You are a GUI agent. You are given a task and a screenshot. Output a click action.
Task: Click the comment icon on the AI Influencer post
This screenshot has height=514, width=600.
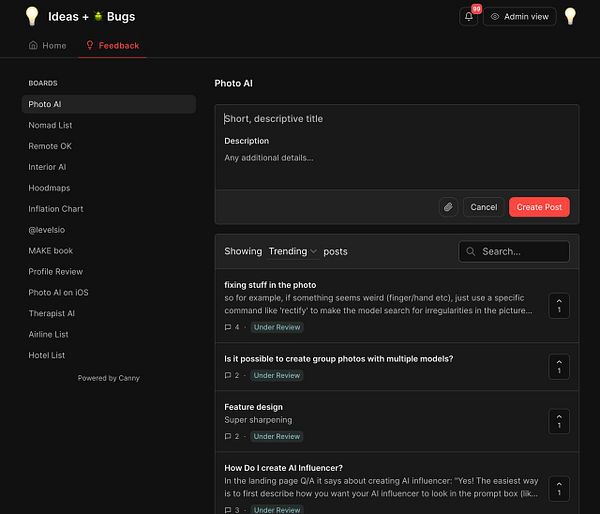coord(228,510)
